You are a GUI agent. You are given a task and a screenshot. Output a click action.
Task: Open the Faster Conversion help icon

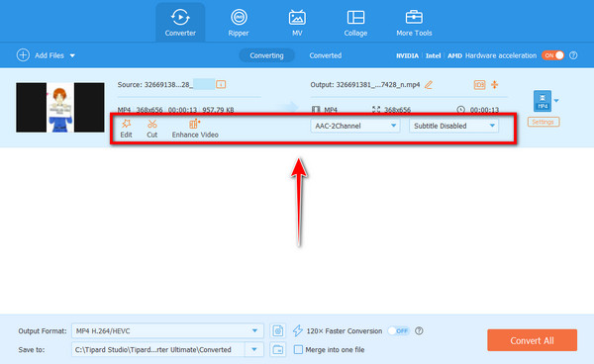pyautogui.click(x=419, y=330)
